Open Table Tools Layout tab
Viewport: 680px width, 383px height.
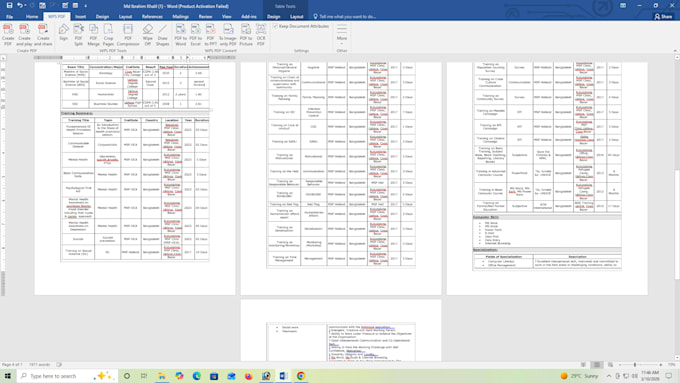297,16
